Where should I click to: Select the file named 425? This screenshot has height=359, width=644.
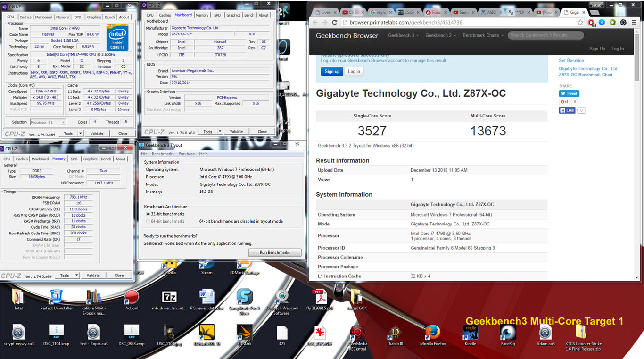pyautogui.click(x=282, y=335)
